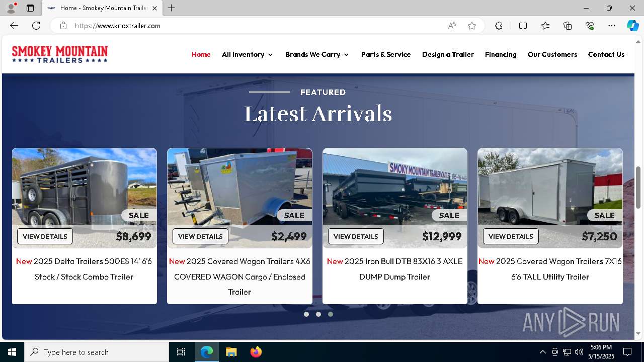Image resolution: width=644 pixels, height=362 pixels.
Task: Click the SALE badge on the $12,999 trailer
Action: [x=449, y=215]
